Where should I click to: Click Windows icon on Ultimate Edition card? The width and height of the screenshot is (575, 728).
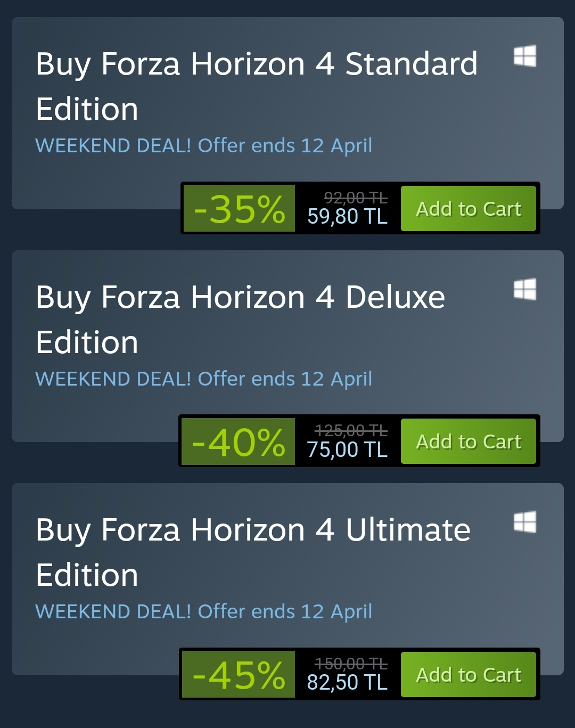525,522
